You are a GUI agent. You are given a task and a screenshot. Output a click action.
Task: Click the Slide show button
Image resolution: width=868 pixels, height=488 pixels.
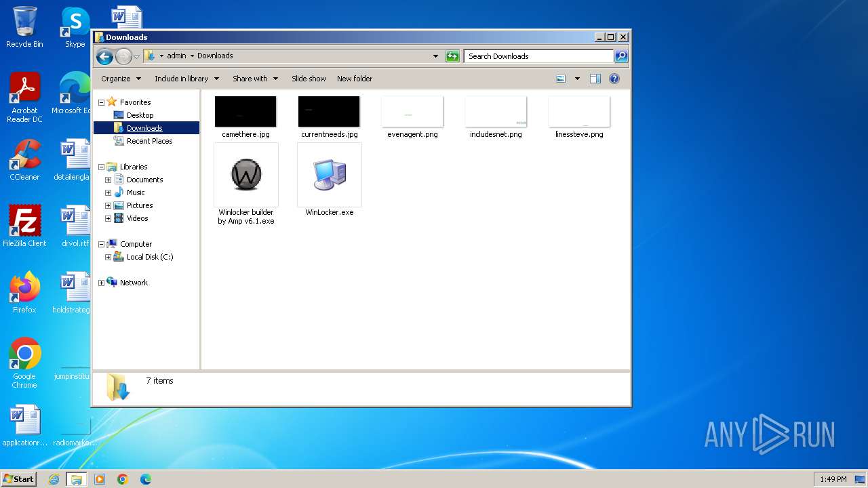pyautogui.click(x=309, y=79)
